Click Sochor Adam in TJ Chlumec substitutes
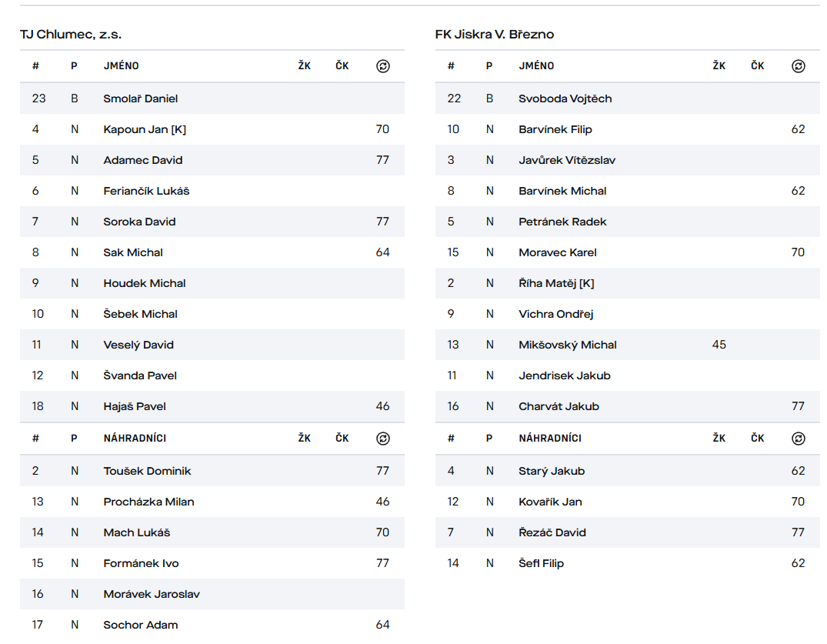The width and height of the screenshot is (827, 644). click(x=141, y=625)
